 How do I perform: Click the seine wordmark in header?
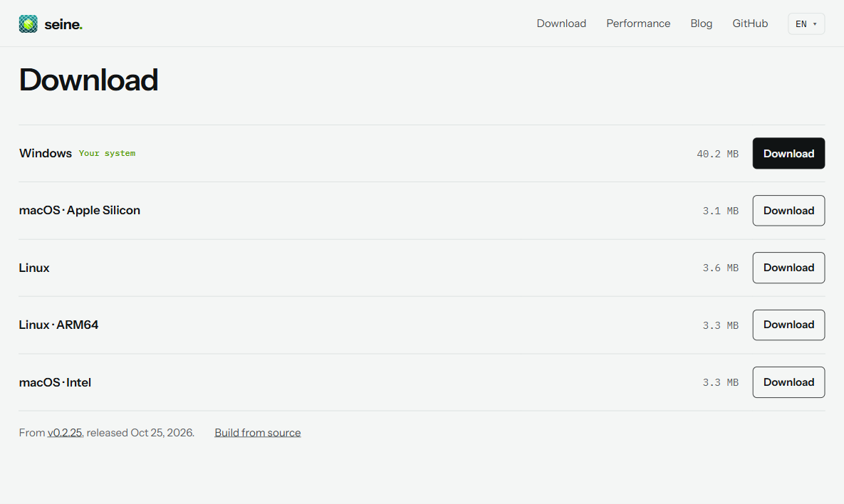(x=63, y=24)
